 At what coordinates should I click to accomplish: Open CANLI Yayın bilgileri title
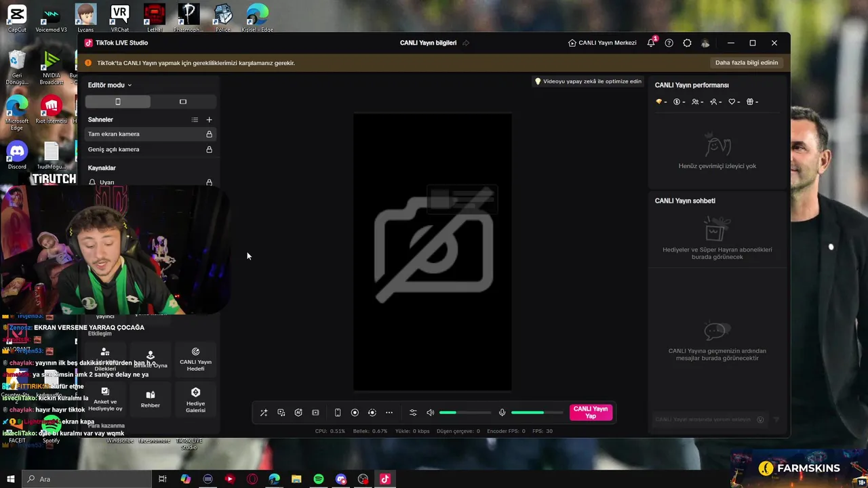(x=428, y=43)
